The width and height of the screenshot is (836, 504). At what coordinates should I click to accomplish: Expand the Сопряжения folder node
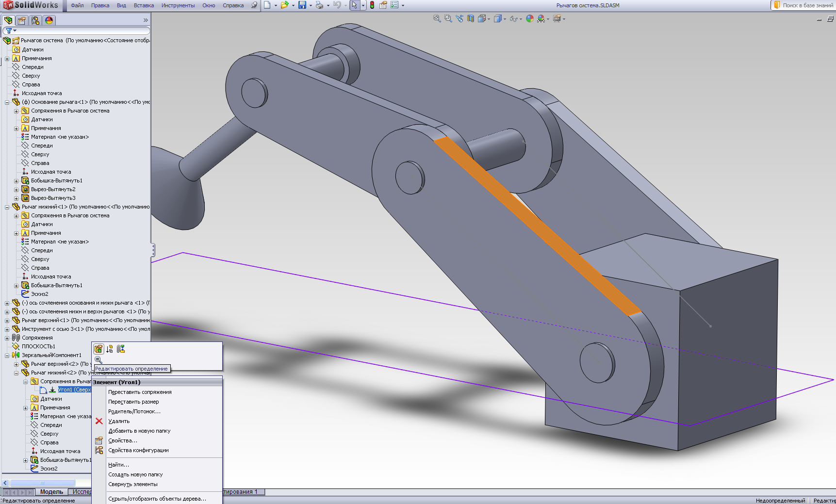pyautogui.click(x=7, y=338)
